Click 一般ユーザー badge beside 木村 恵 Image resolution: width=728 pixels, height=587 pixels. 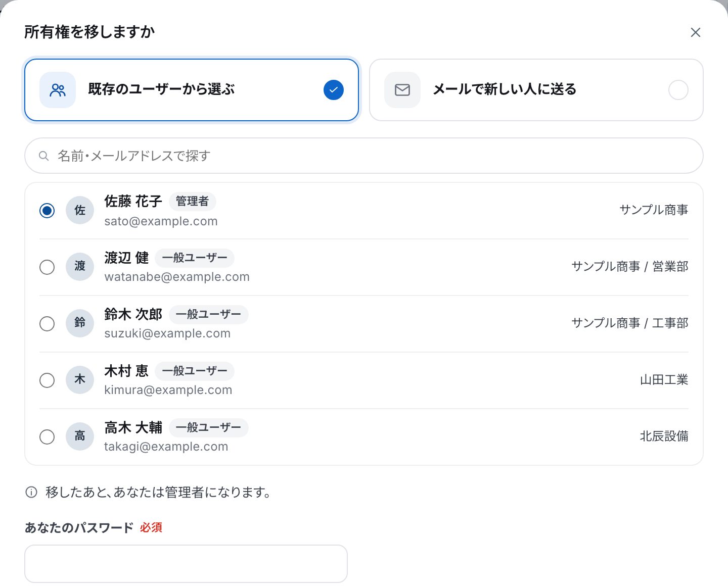point(195,371)
